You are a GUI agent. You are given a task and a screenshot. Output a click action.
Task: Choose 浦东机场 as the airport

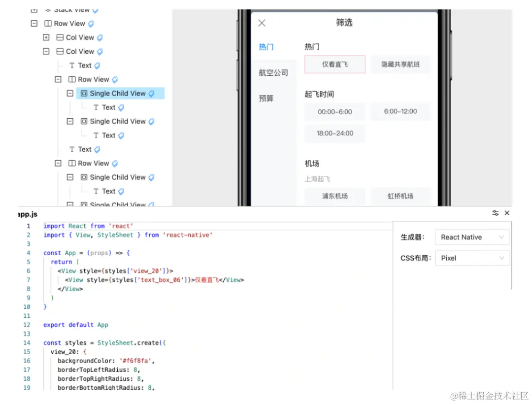335,197
